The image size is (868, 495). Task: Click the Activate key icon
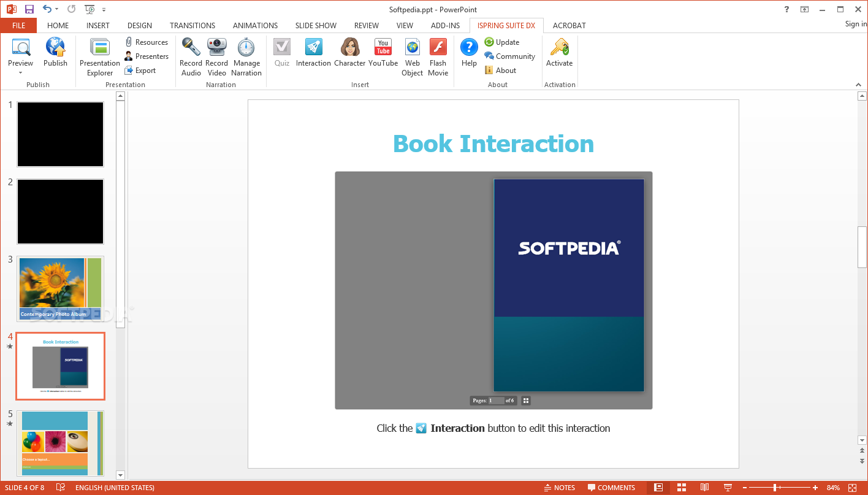click(x=559, y=47)
